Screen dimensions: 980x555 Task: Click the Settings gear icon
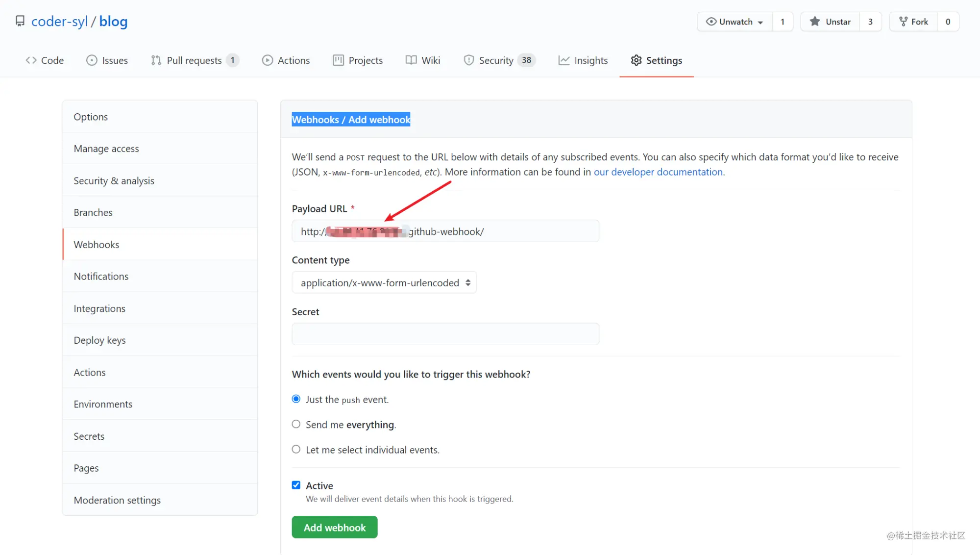pos(636,60)
